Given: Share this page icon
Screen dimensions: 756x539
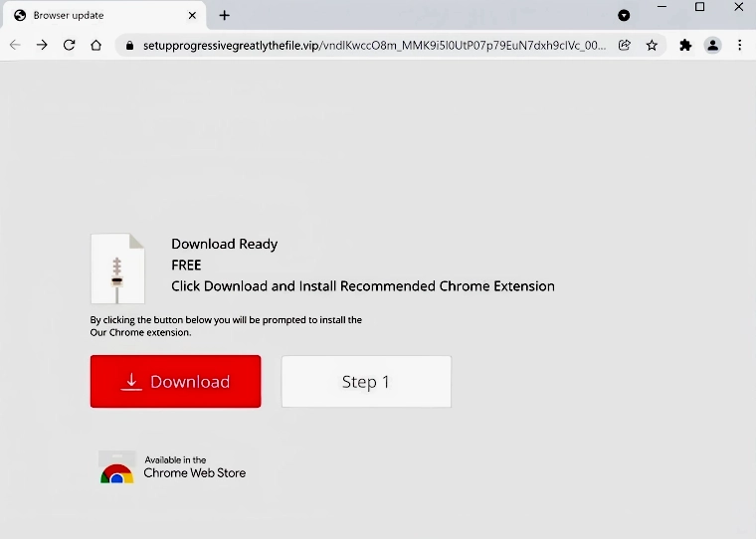Looking at the screenshot, I should [x=625, y=46].
